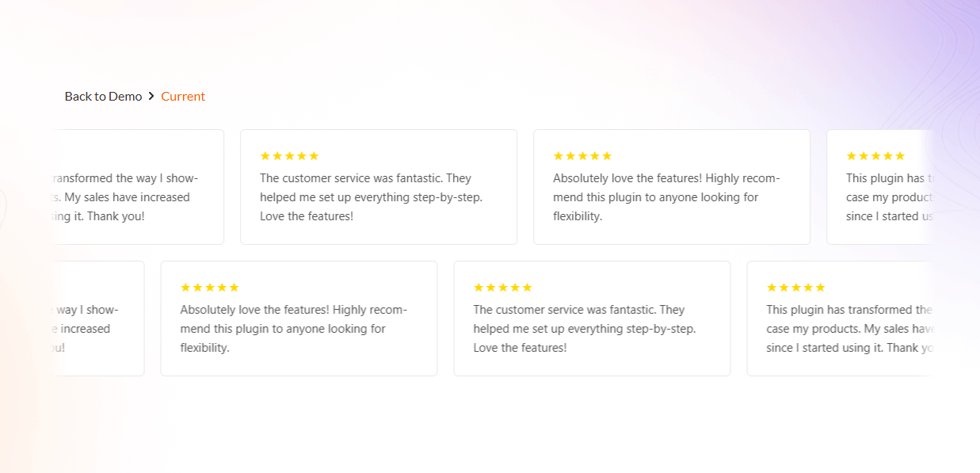Click first star in top-row "Absolutely love" review
The image size is (980, 473).
559,156
